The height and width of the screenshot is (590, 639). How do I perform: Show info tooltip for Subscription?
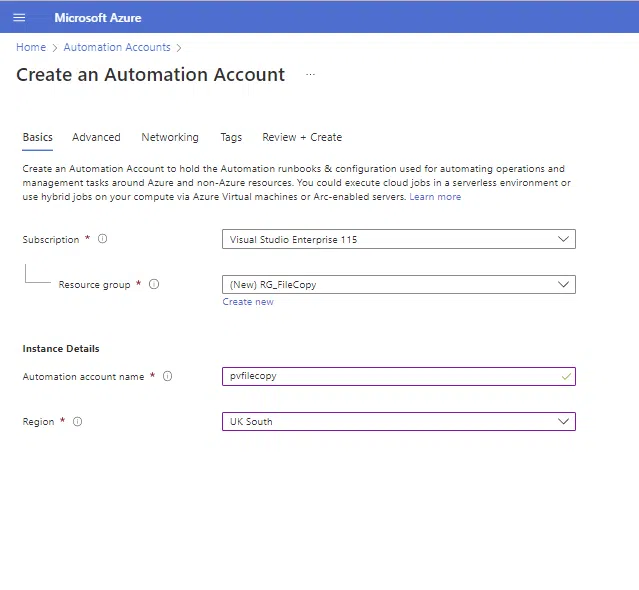[x=102, y=239]
